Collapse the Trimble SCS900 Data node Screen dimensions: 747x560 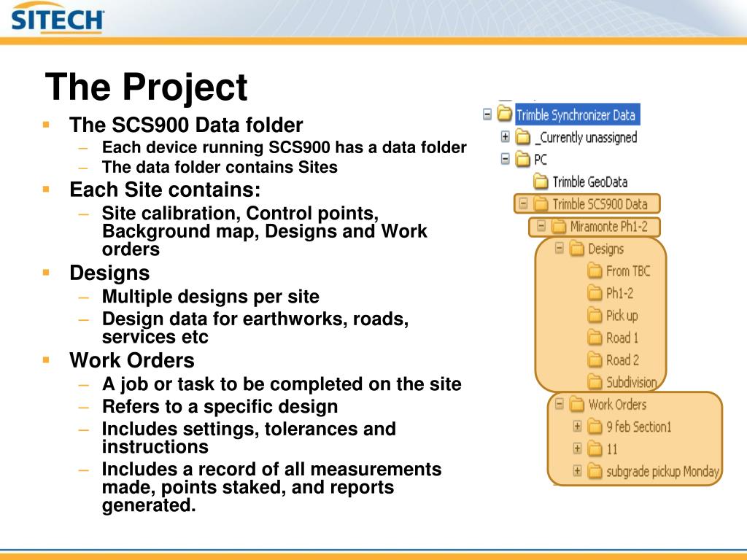point(523,204)
